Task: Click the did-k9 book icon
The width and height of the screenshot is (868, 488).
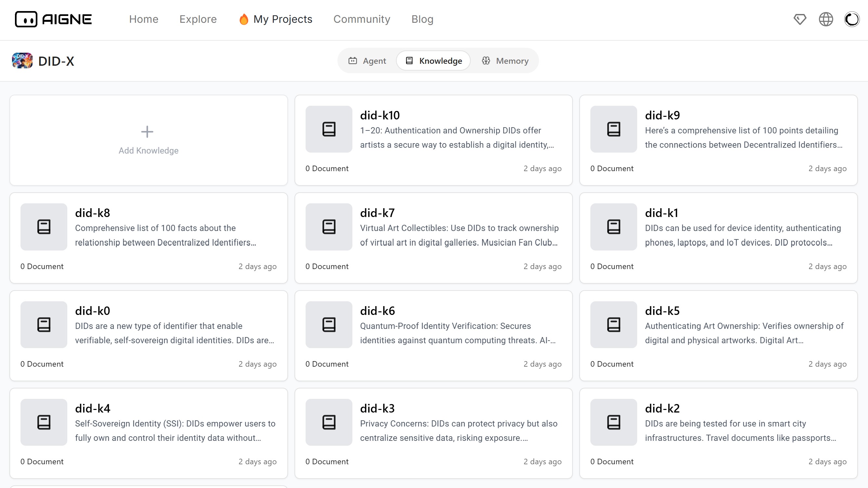Action: click(613, 129)
